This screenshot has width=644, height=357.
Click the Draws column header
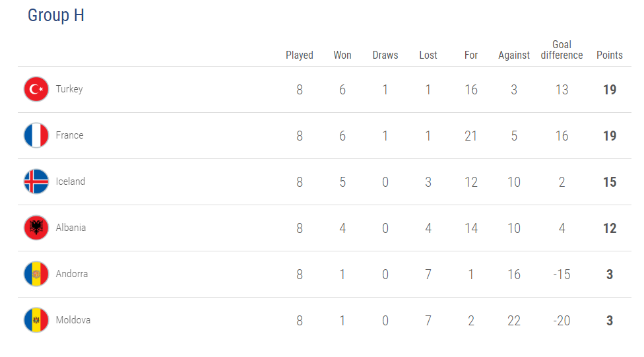click(385, 55)
